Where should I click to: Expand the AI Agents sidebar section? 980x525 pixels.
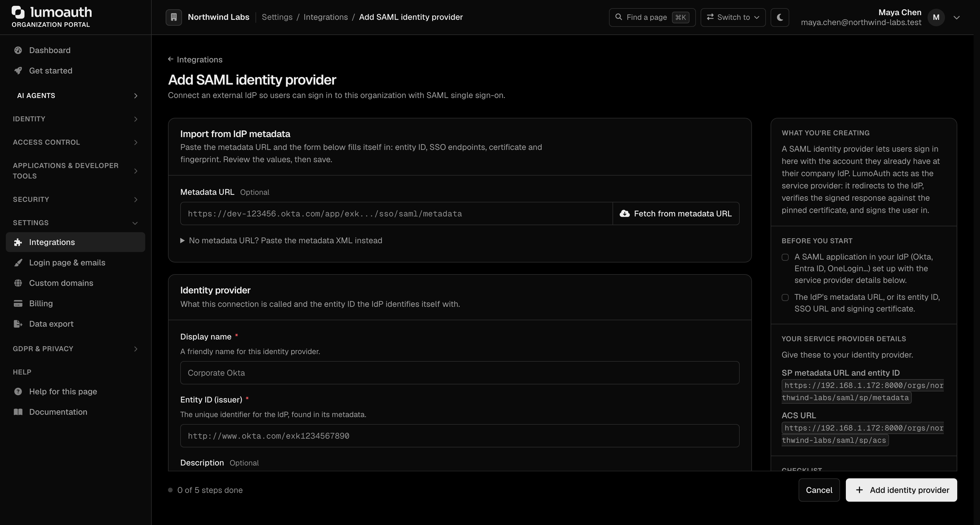click(75, 95)
